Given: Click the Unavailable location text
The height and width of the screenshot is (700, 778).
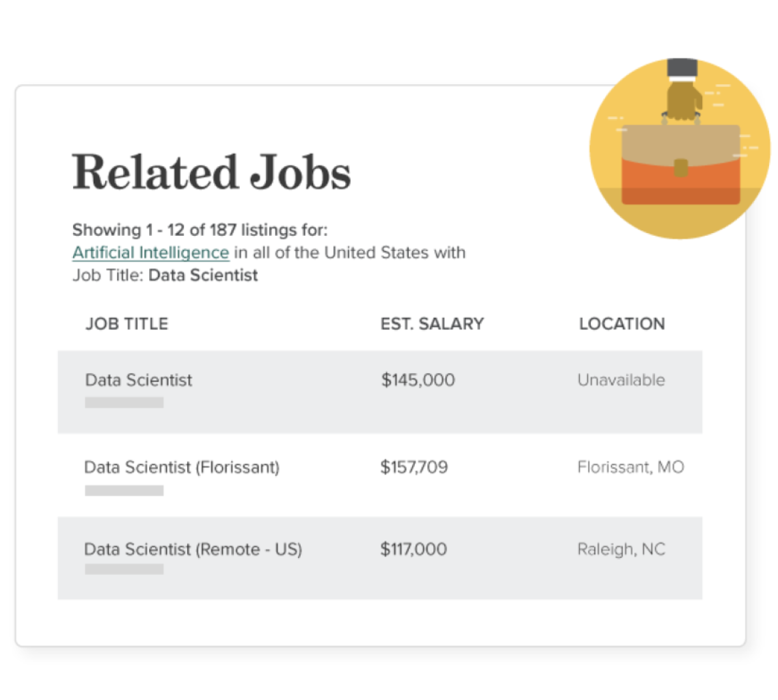Looking at the screenshot, I should (621, 380).
